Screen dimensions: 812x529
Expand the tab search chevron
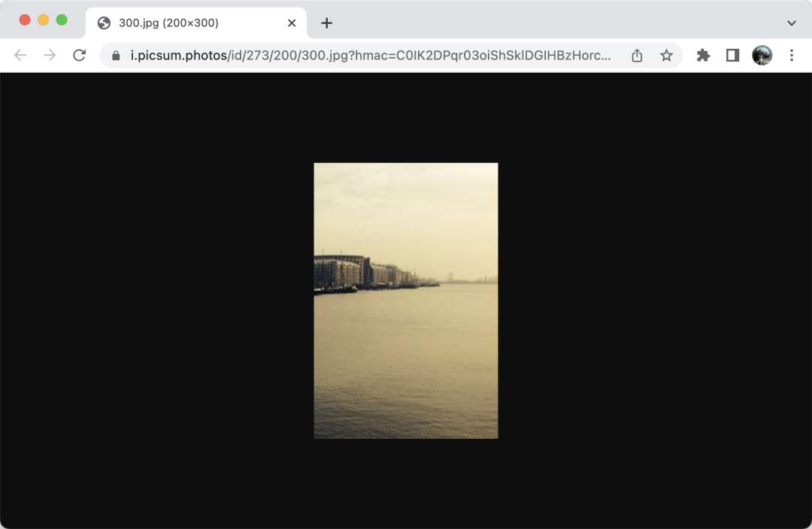(x=792, y=23)
